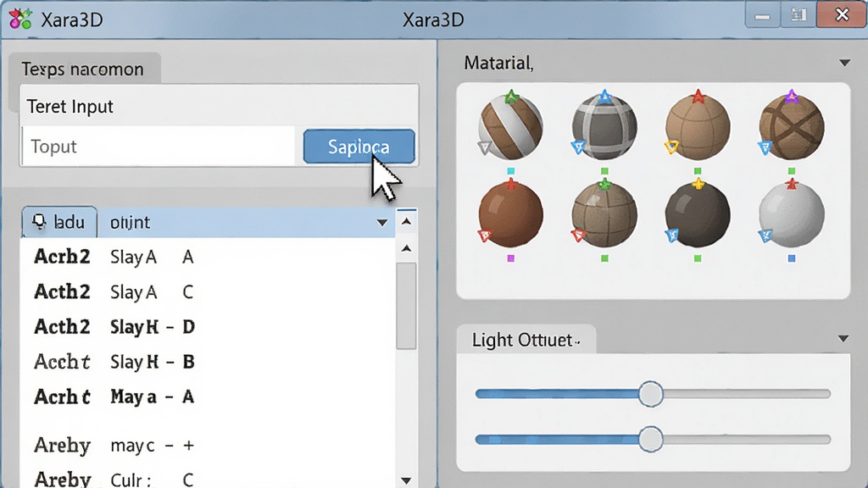
Task: Close the Xara3D window
Action: 842,15
